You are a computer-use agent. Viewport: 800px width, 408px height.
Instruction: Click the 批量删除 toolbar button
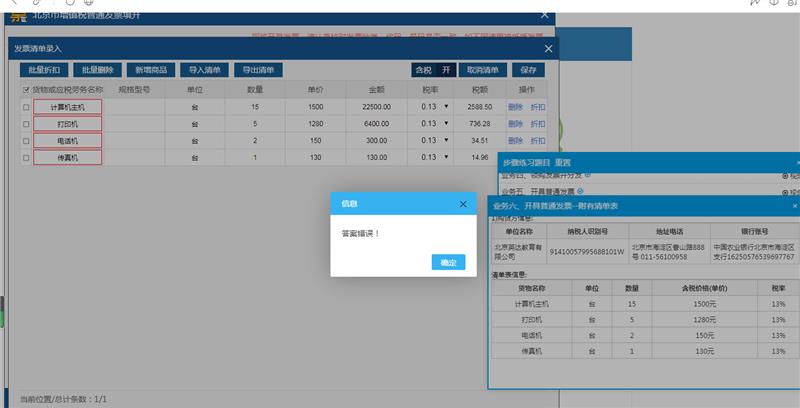[x=97, y=70]
